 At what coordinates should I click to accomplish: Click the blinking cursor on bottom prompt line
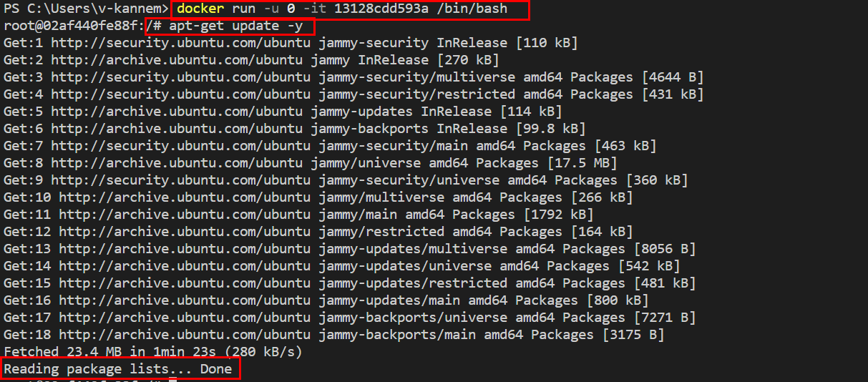(172, 380)
